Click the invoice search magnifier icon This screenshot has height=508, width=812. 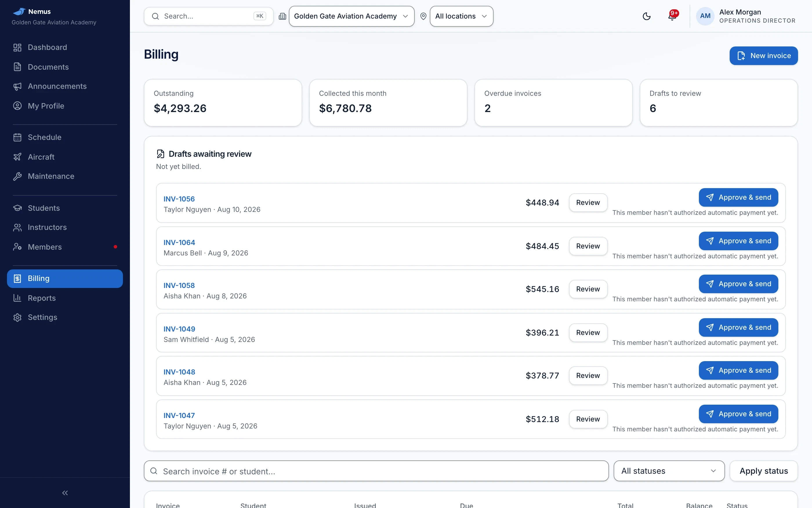(x=154, y=471)
